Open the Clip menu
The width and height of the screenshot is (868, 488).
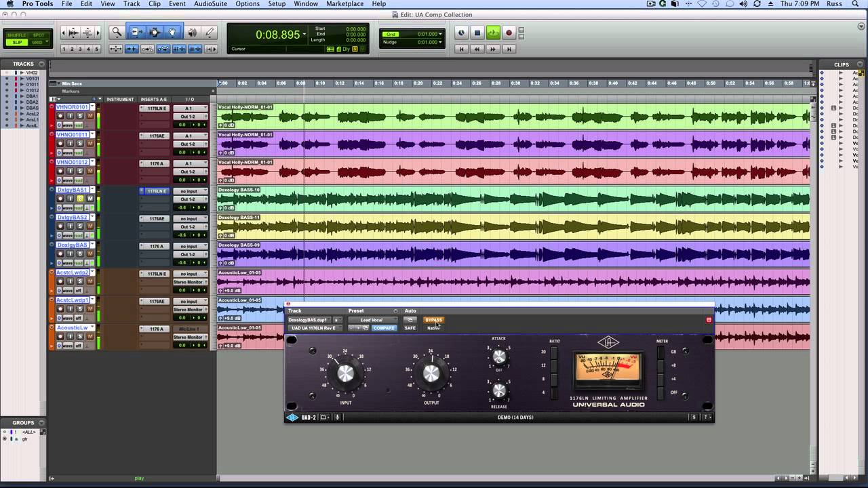[155, 4]
